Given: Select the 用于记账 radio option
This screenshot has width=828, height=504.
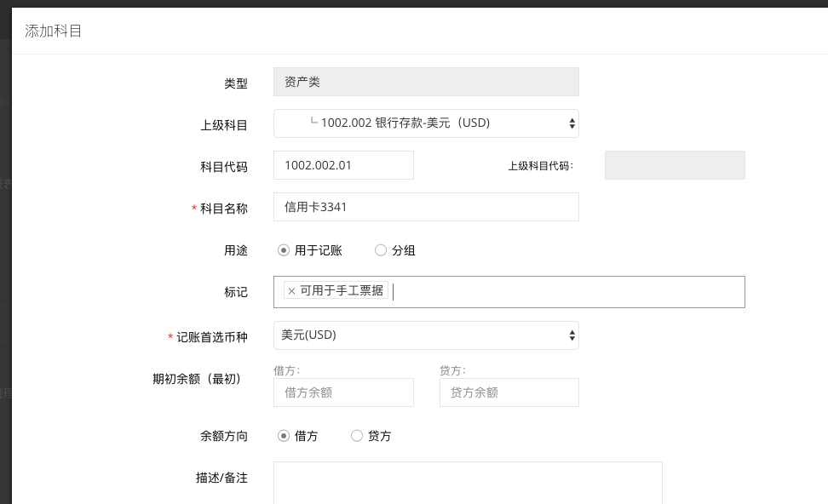Looking at the screenshot, I should [x=284, y=250].
